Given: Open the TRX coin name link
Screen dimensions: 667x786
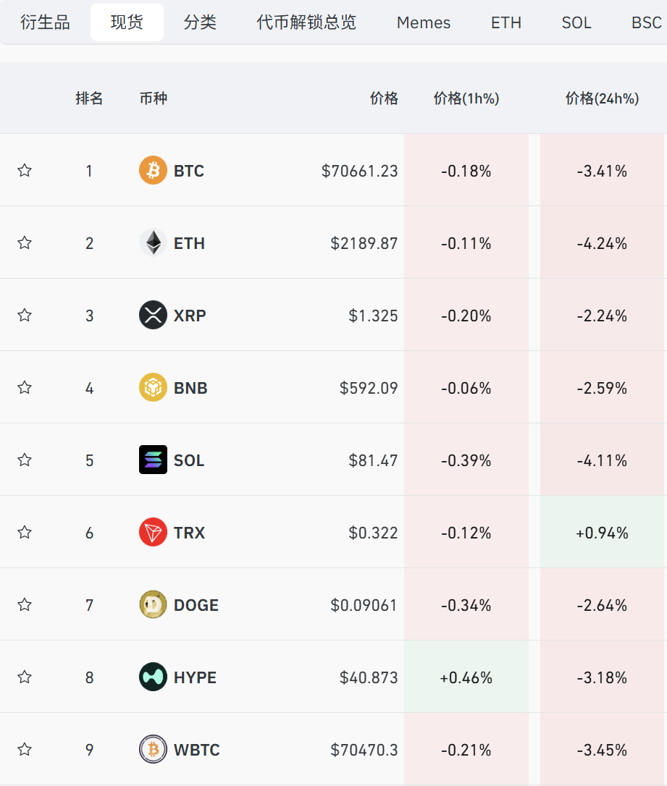Looking at the screenshot, I should (189, 533).
